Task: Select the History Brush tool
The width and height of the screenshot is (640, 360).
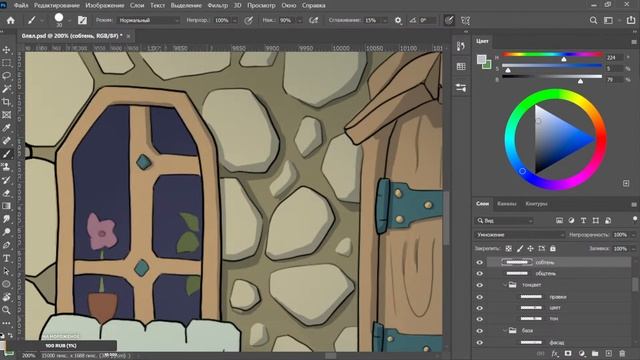Action: [7, 180]
